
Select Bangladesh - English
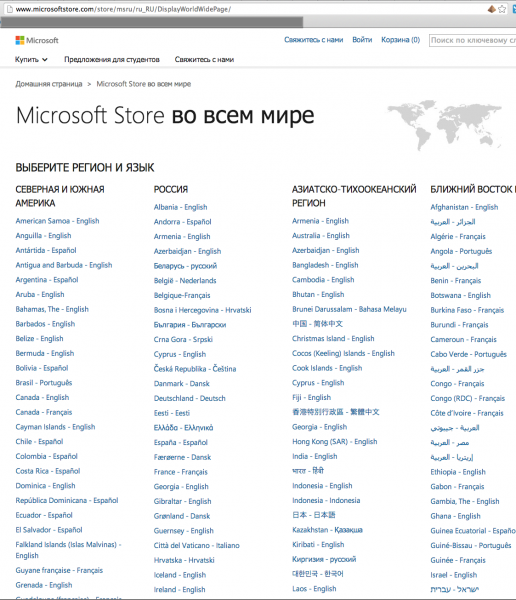pos(325,265)
